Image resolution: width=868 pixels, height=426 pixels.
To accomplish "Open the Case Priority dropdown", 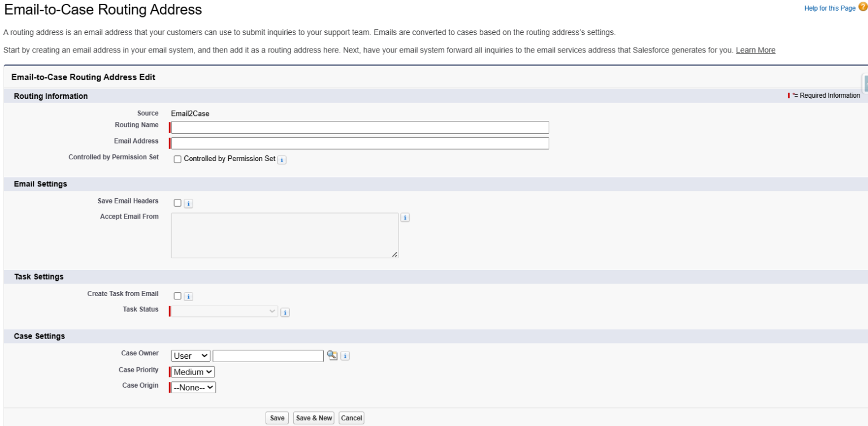I will [x=192, y=371].
